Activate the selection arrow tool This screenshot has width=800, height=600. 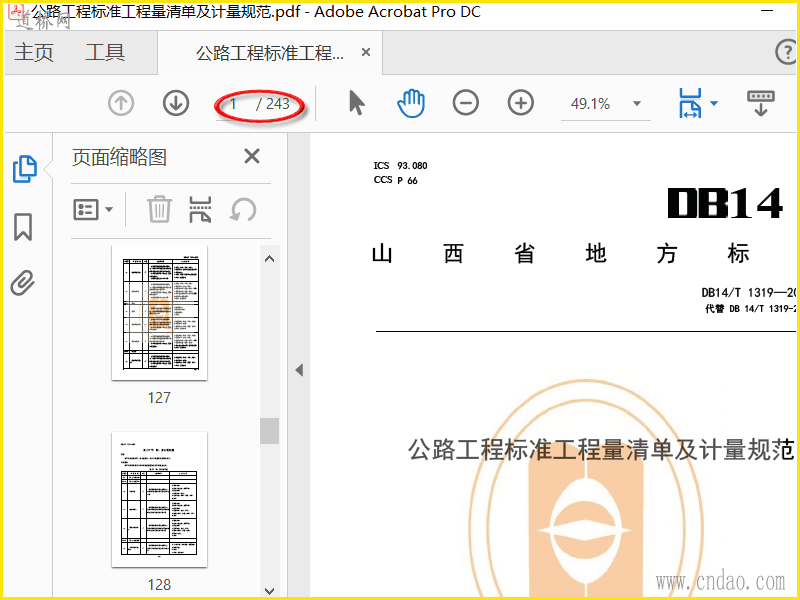click(x=357, y=103)
